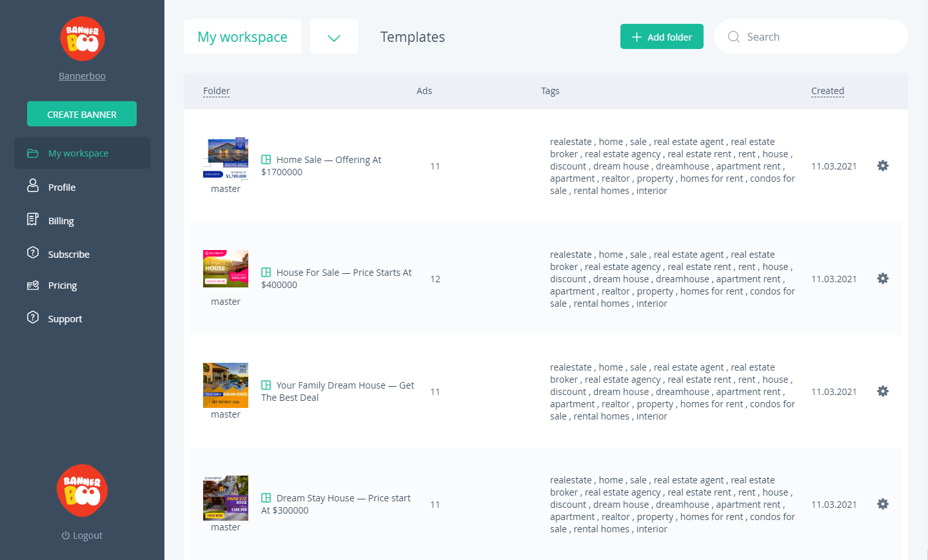The image size is (928, 560).
Task: Log out using the Logout link
Action: [x=83, y=536]
